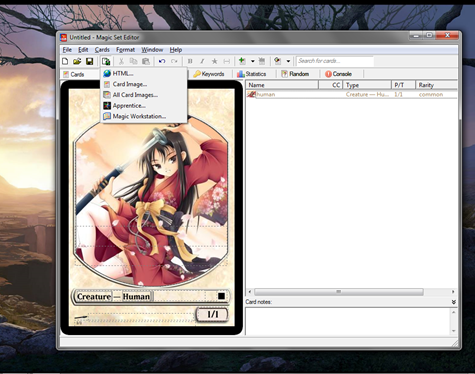Collapse the Card notes panel chevron
The height and width of the screenshot is (374, 475).
(x=453, y=302)
